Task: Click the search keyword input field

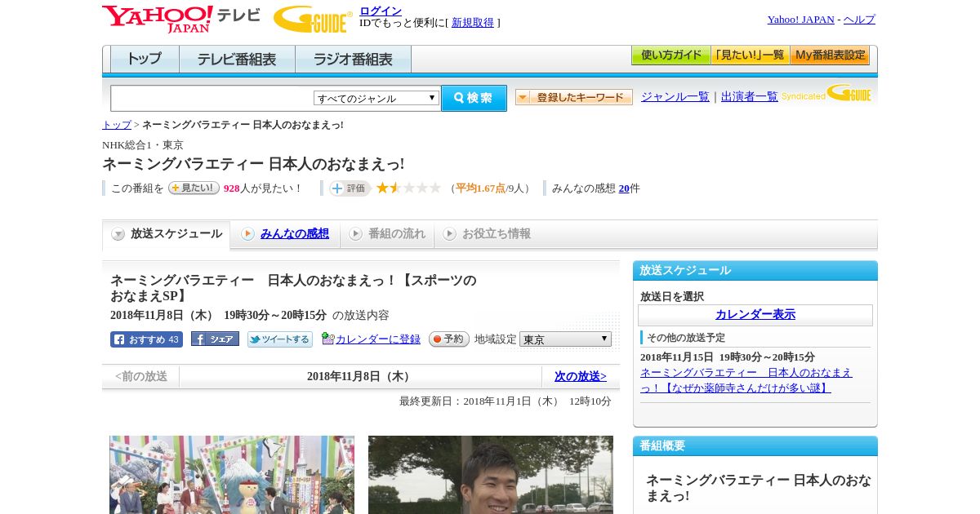Action: [x=212, y=98]
